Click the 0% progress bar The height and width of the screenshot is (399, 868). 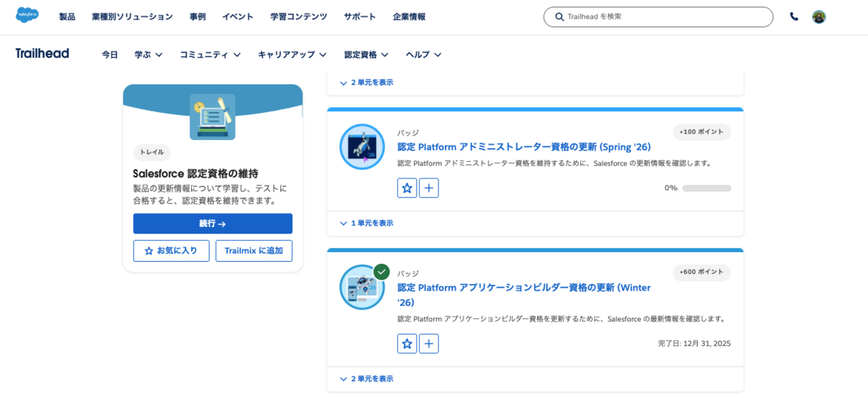pyautogui.click(x=707, y=188)
